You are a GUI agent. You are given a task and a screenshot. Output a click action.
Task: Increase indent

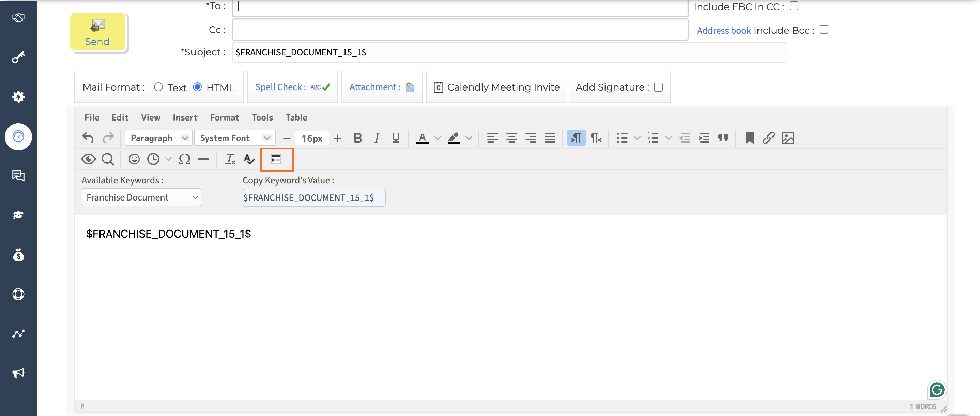point(704,138)
